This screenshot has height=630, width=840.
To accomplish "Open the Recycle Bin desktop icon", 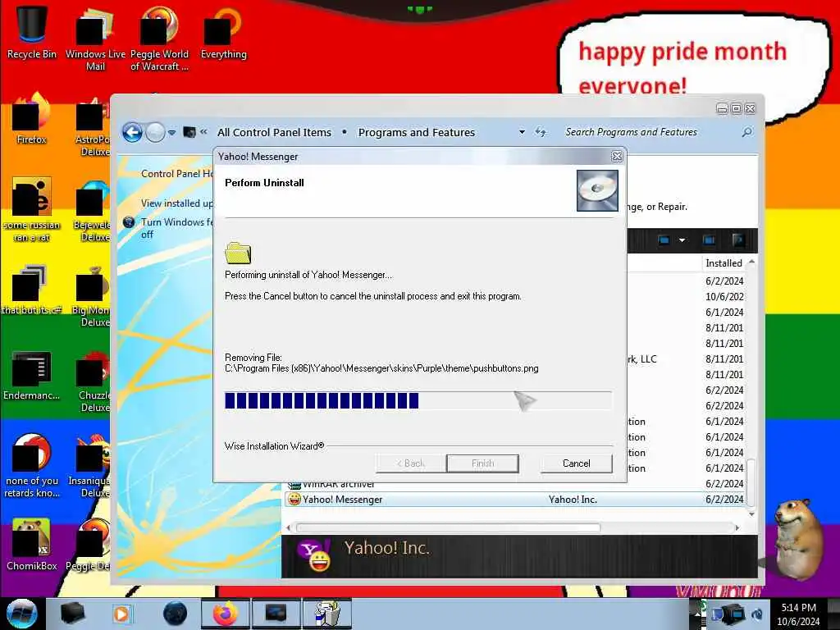I will tap(32, 32).
